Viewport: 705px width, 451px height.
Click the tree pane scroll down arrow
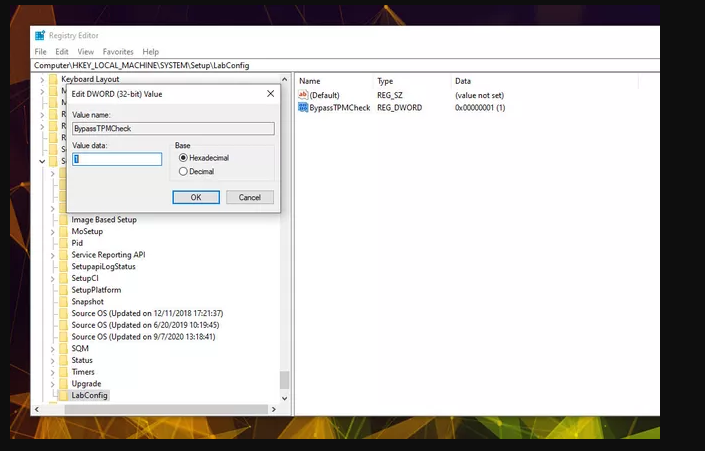coord(284,398)
